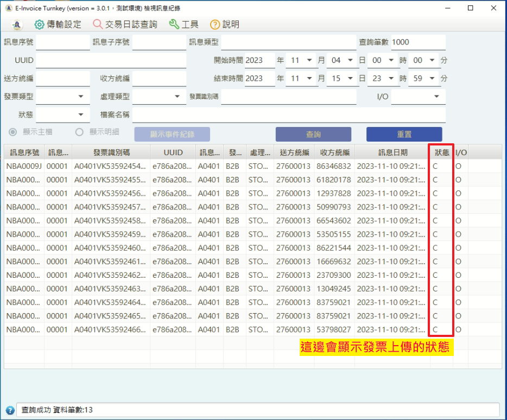This screenshot has width=507, height=420.
Task: Click receiver ID 16669632 cell
Action: coord(334,262)
